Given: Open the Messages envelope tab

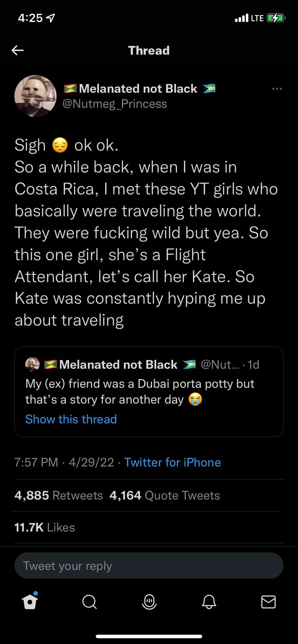Looking at the screenshot, I should (x=268, y=602).
